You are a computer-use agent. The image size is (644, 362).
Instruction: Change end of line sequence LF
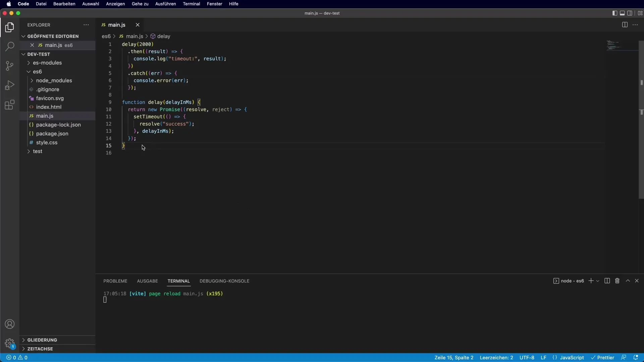(543, 358)
